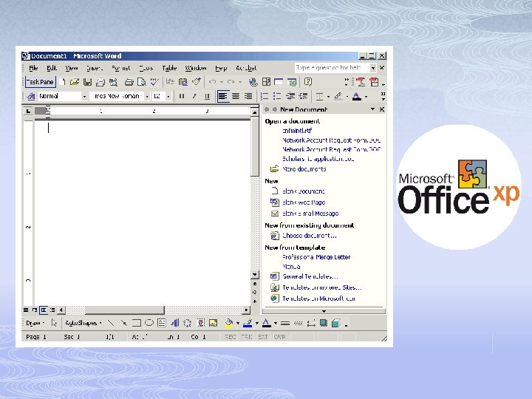
Task: Click the Line Color swatch in Drawing toolbar
Action: 248,323
